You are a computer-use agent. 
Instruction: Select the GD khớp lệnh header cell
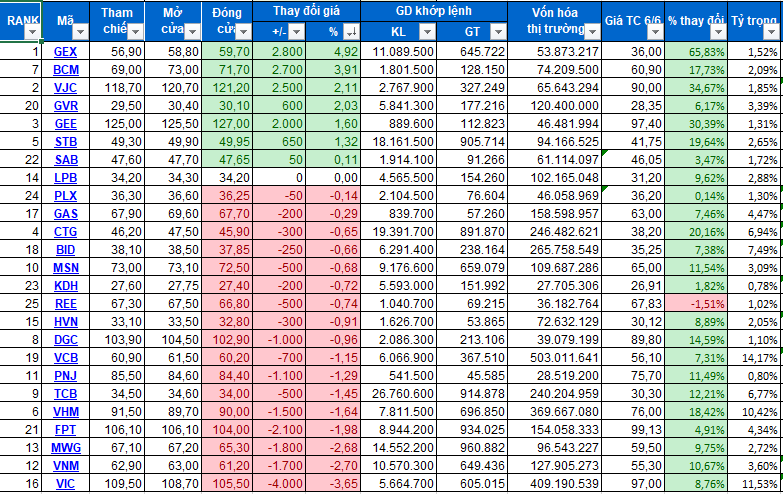point(433,11)
